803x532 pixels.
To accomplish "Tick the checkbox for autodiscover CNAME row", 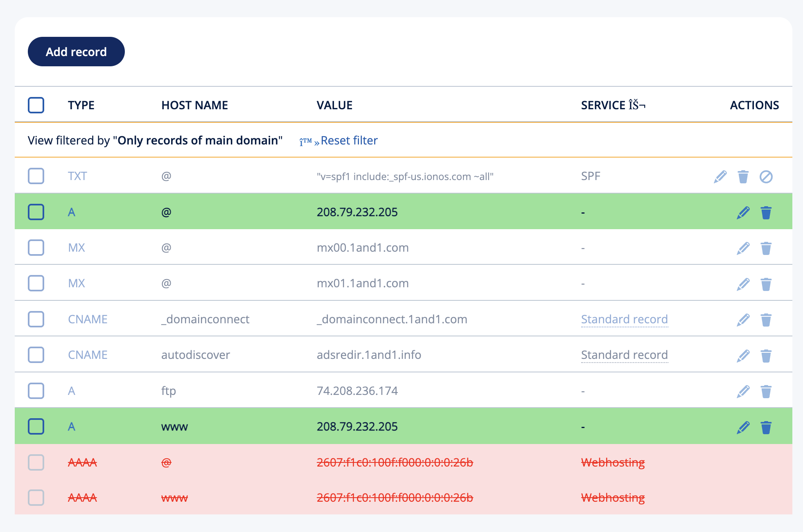I will coord(36,355).
